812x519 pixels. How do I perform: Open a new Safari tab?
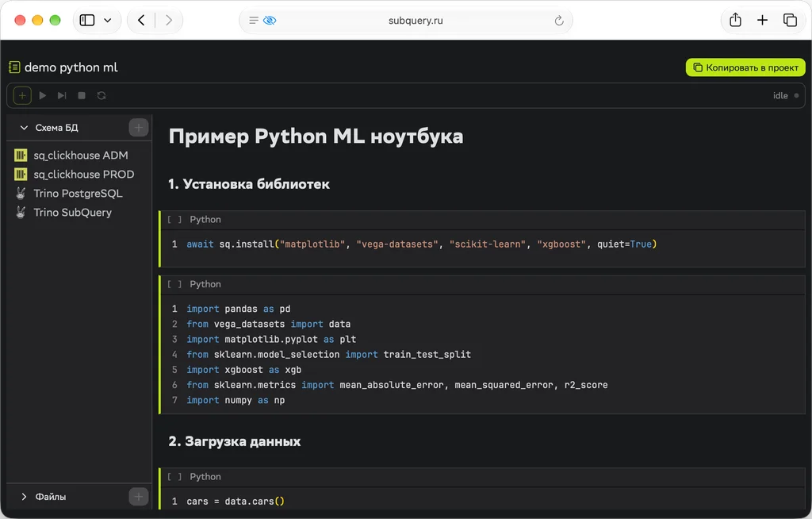(x=762, y=20)
